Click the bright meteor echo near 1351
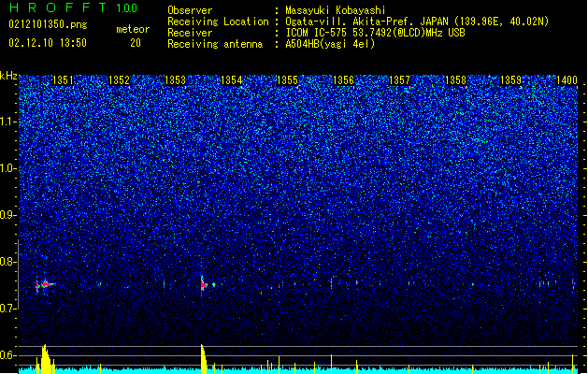Viewport: 588px width, 374px height. pos(46,285)
